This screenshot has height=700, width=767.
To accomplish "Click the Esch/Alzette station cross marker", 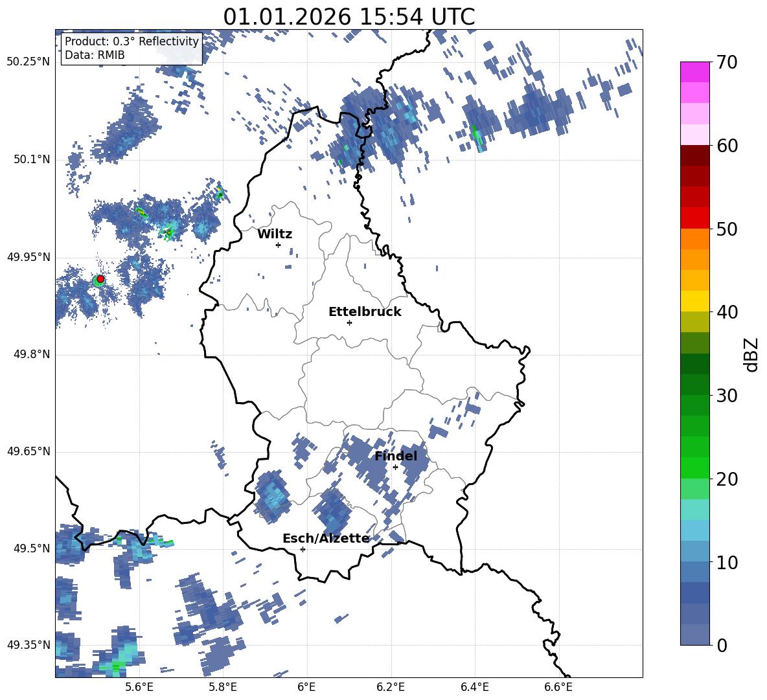I will click(303, 549).
